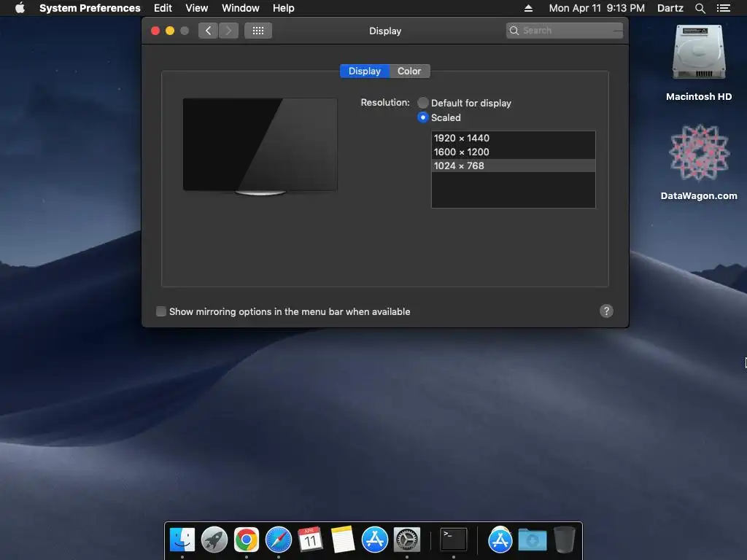
Task: Choose 1920 × 1440 resolution
Action: click(513, 138)
